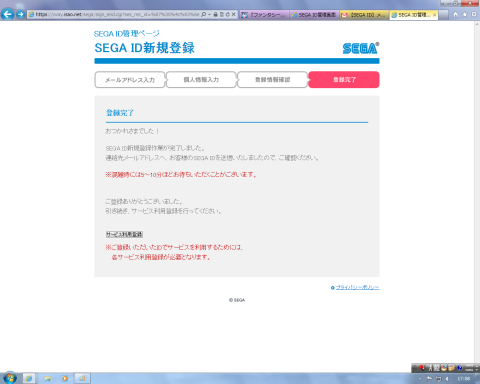Viewport: 480px width, 384px height.
Task: Click the 登録情報確認 step
Action: (273, 80)
